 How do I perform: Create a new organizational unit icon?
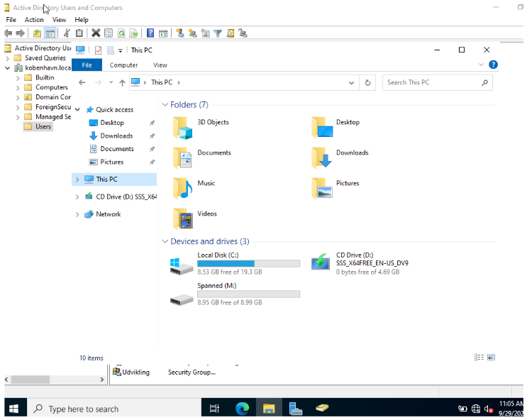(205, 33)
